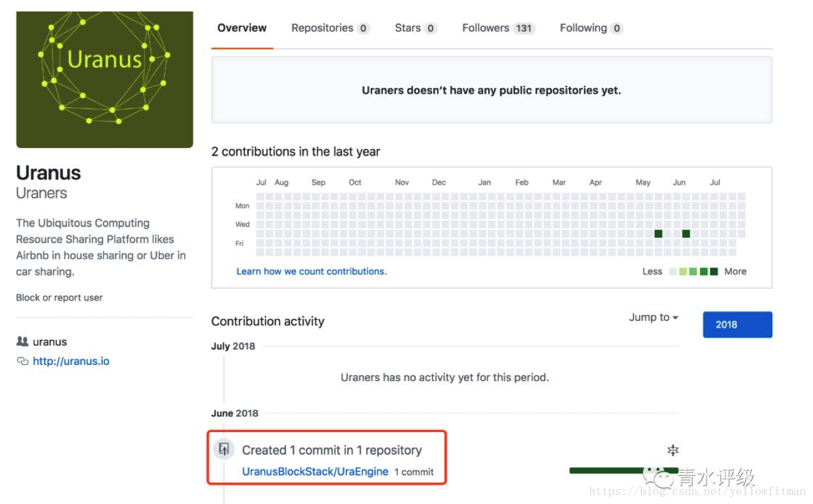Click the Uranus profile name heading
Screen dimensions: 813x504
tap(48, 173)
